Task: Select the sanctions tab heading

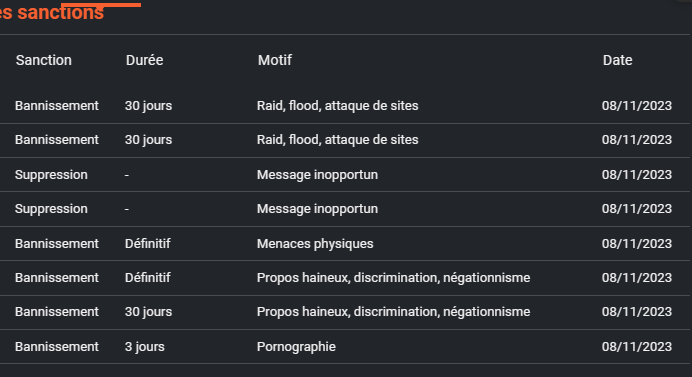Action: 52,12
